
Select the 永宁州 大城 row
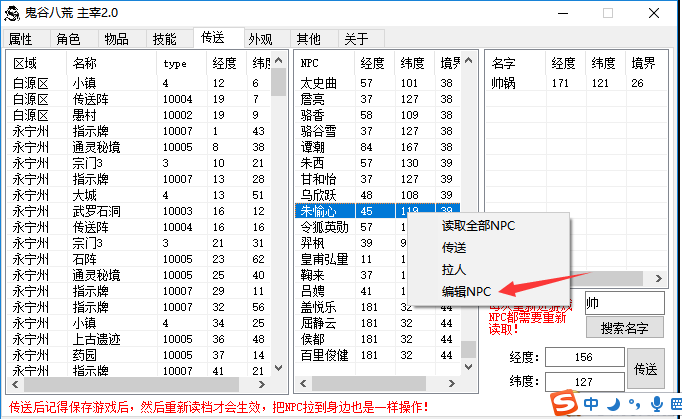pos(139,195)
